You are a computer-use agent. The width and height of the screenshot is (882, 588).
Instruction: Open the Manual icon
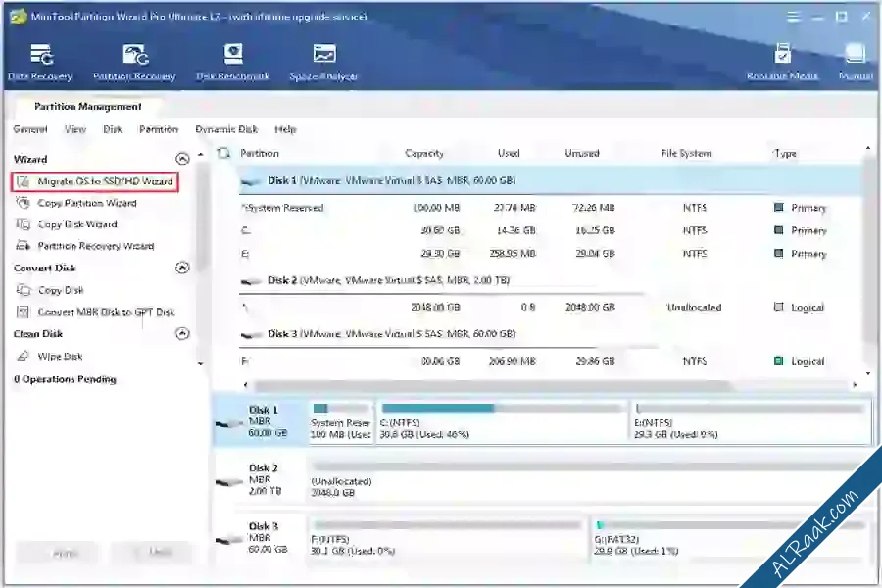click(856, 63)
